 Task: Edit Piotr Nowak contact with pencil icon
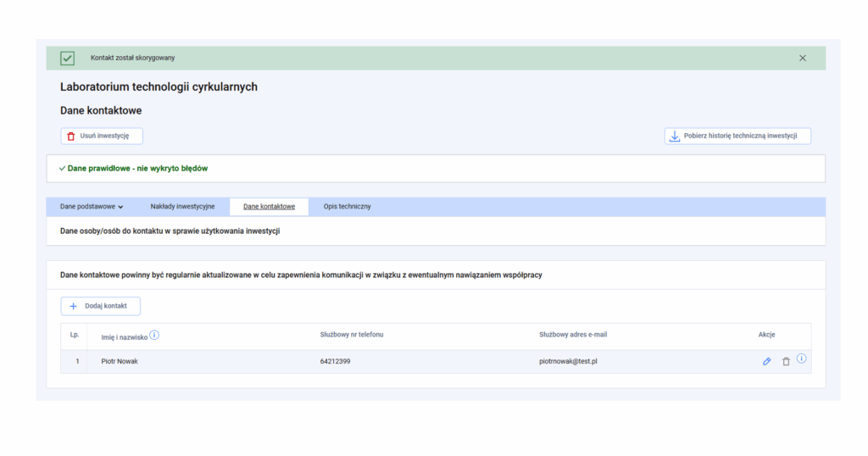coord(766,361)
